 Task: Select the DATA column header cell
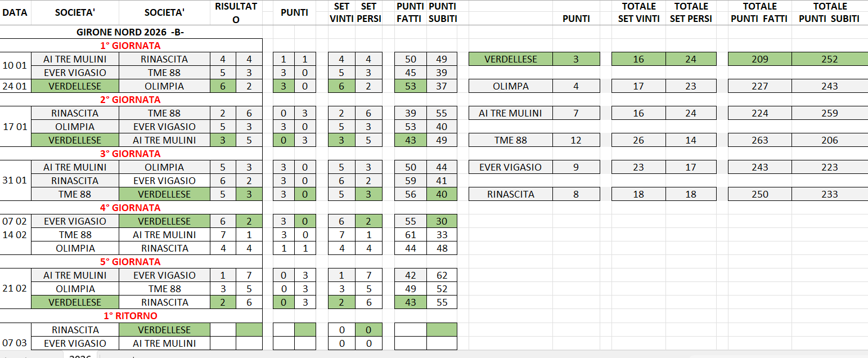15,12
